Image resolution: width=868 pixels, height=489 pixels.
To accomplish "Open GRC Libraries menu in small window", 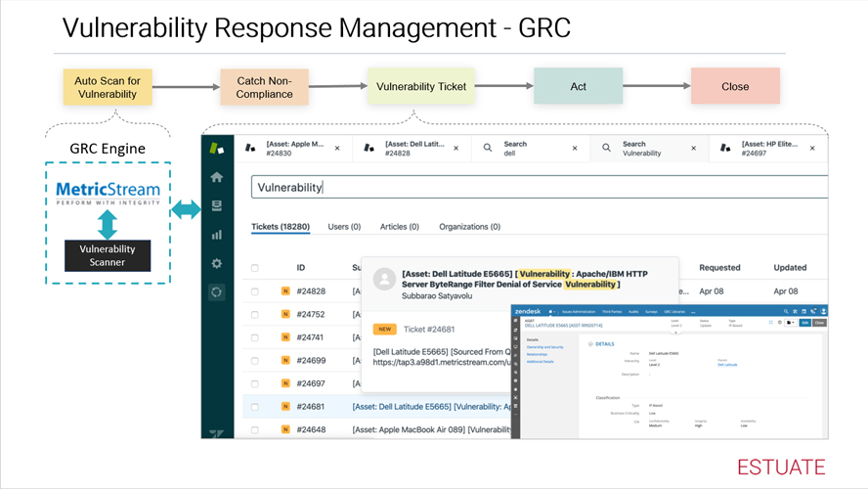I will click(x=674, y=312).
